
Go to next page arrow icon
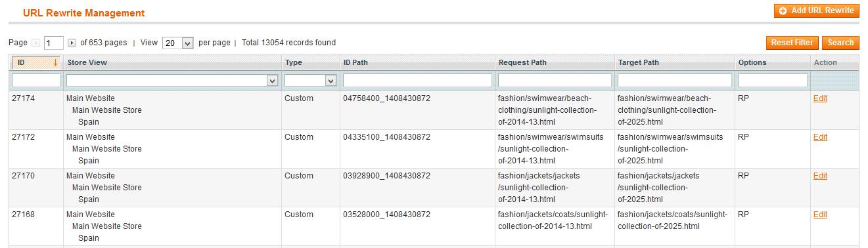72,43
